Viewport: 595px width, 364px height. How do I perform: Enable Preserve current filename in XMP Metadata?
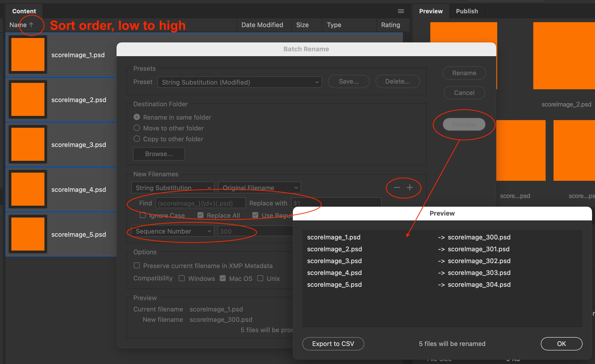137,266
